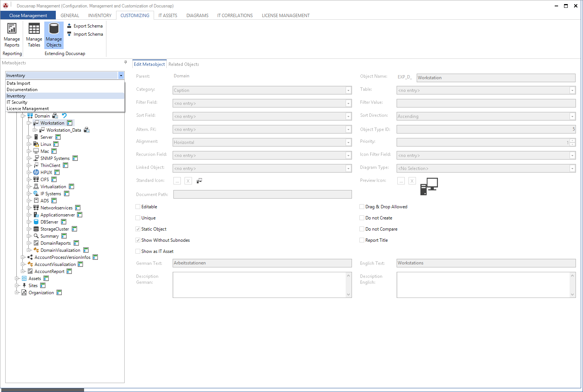Enable Show as IT Asset checkbox
Image resolution: width=583 pixels, height=392 pixels.
[138, 251]
